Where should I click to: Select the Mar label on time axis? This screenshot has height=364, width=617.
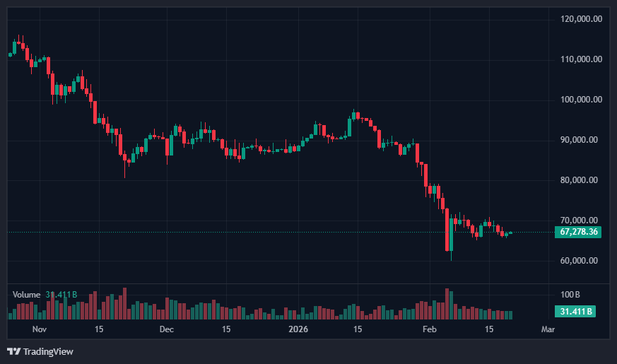(x=546, y=329)
